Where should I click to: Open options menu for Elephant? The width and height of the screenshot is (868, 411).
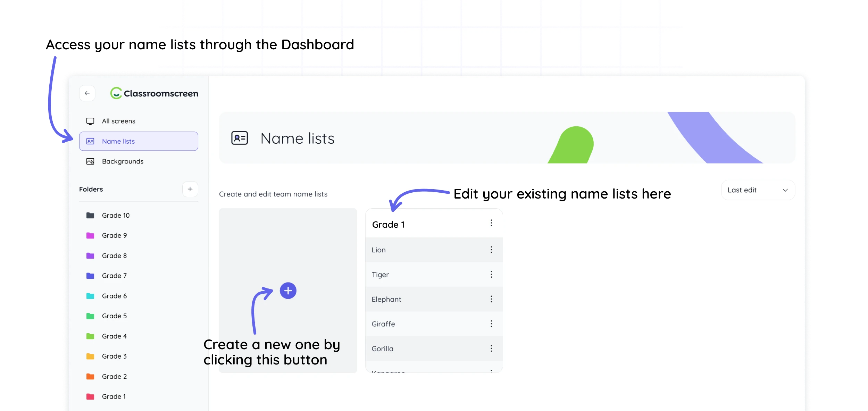491,299
